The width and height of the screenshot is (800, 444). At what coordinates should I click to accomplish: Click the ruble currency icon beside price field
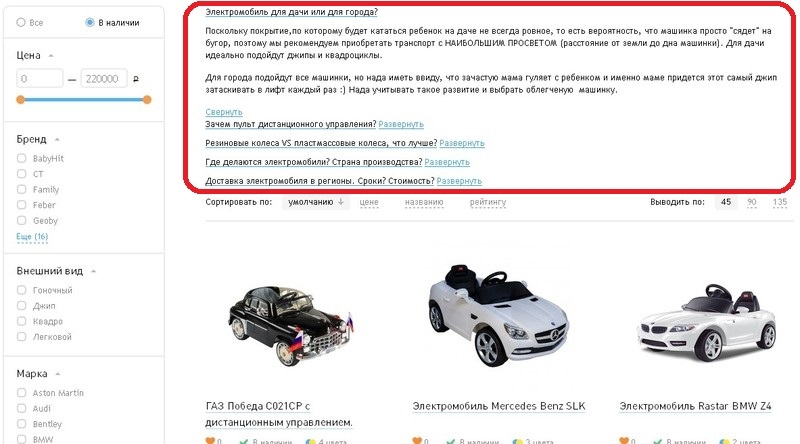click(x=136, y=79)
